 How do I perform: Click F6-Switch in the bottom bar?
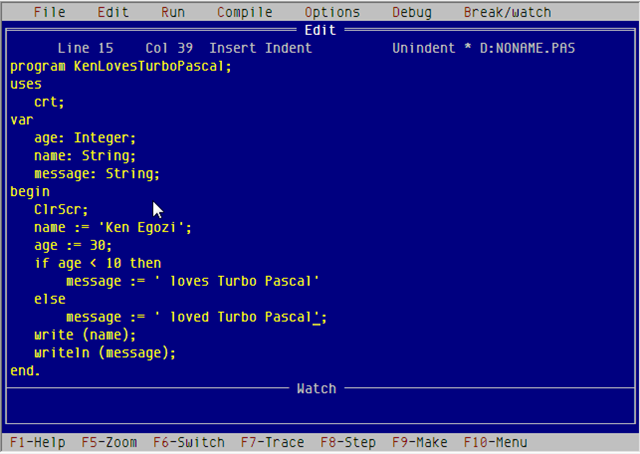(x=189, y=442)
